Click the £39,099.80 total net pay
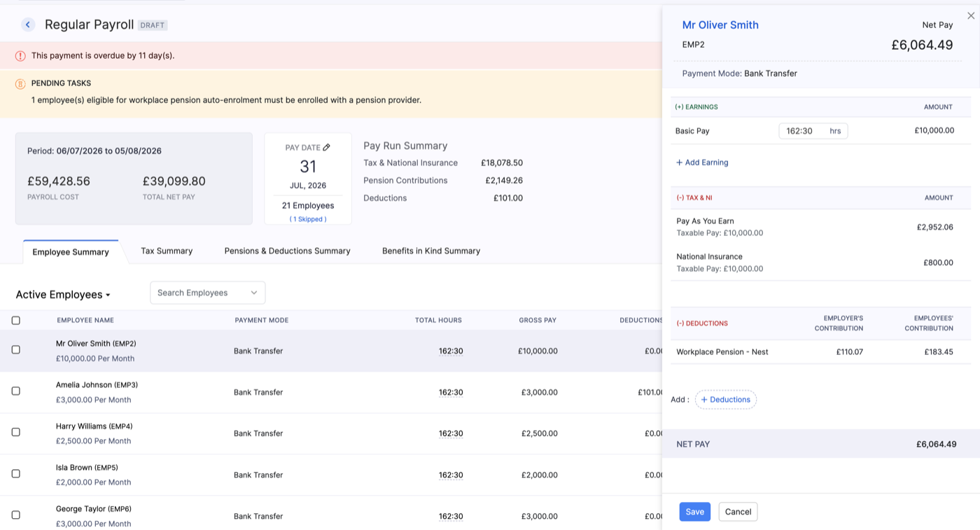This screenshot has height=530, width=980. [174, 181]
